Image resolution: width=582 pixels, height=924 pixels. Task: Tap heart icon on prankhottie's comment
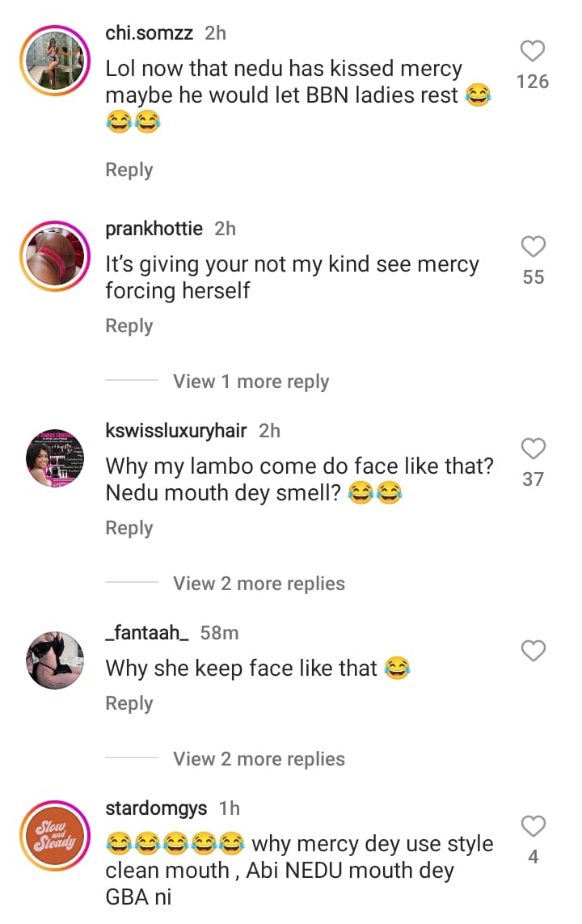pos(533,247)
